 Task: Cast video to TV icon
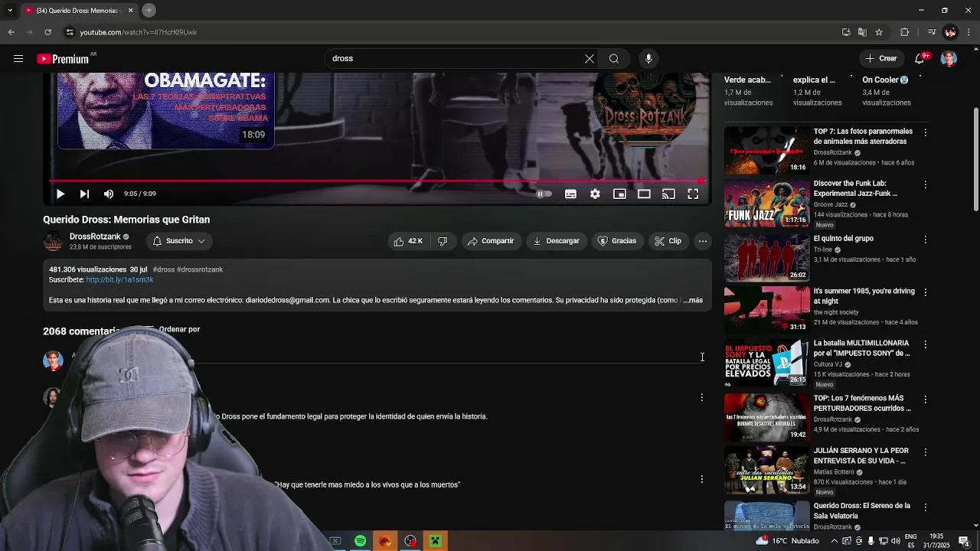[668, 194]
